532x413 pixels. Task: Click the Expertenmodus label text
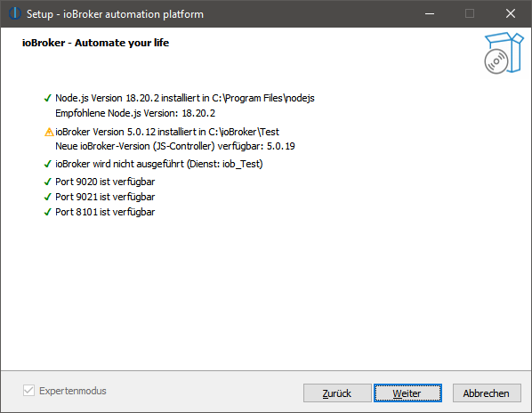[73, 391]
